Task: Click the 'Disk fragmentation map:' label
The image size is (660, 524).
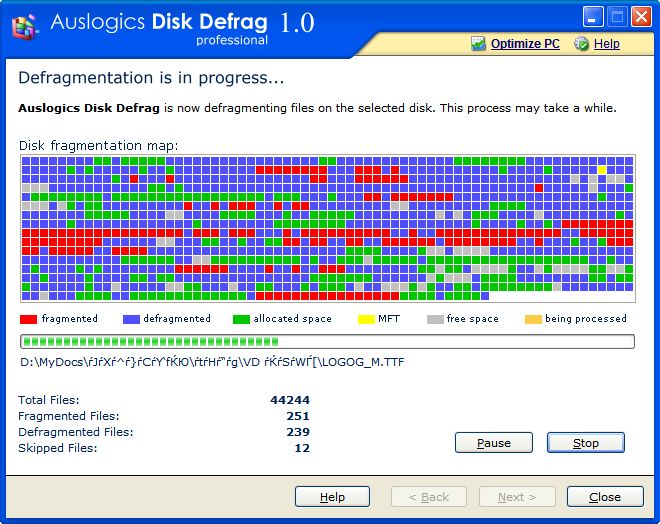Action: [98, 146]
